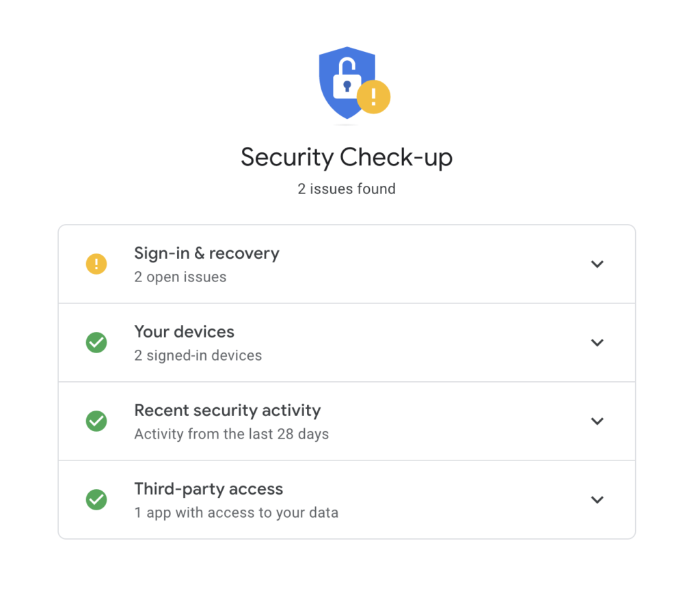Viewport: 700px width, 595px height.
Task: Expand Third-party access with its chevron arrow
Action: coord(597,500)
